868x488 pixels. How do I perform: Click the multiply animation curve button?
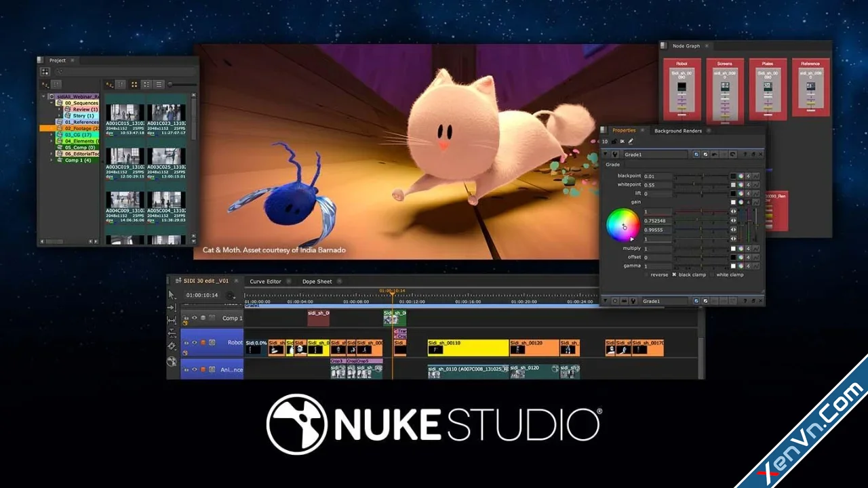[755, 249]
